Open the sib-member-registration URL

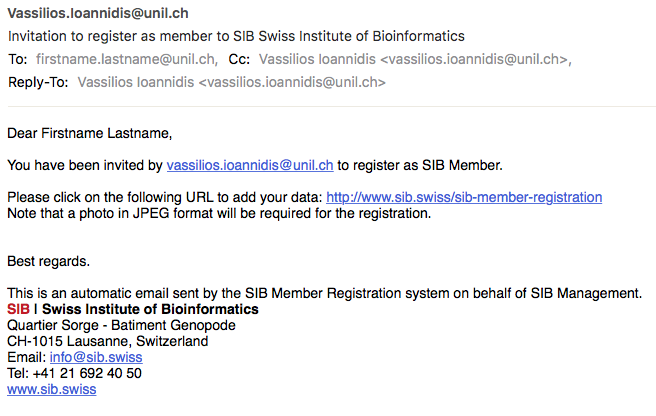[464, 197]
